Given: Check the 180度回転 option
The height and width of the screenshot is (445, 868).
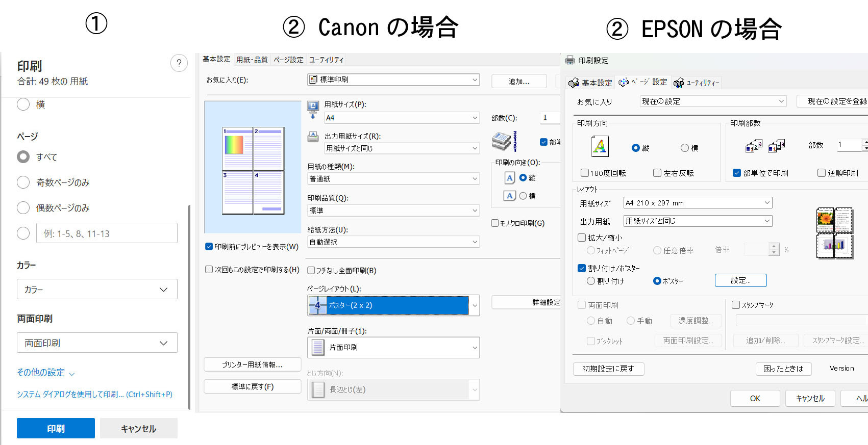Looking at the screenshot, I should (x=585, y=173).
